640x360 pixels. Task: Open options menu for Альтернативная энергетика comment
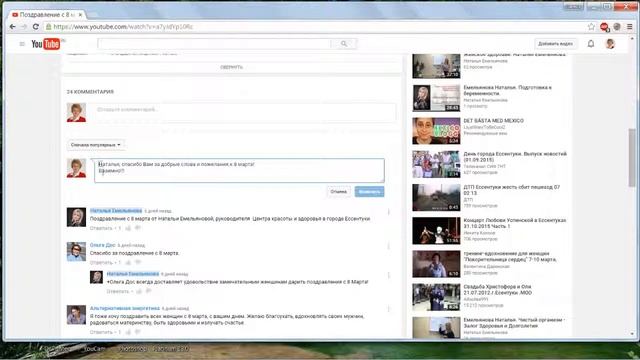[389, 309]
